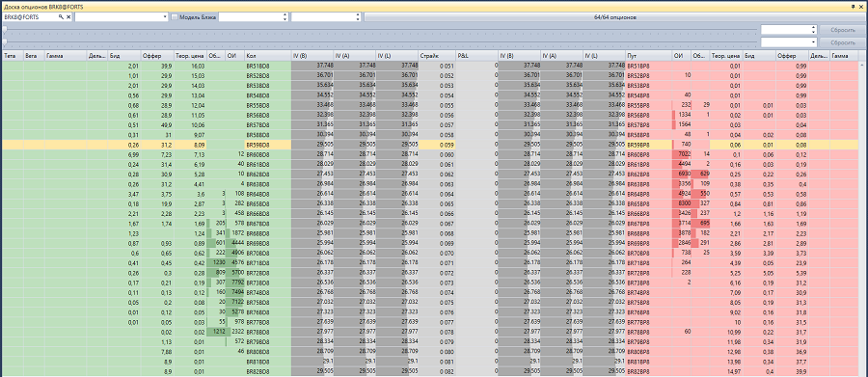Image resolution: width=868 pixels, height=377 pixels.
Task: Click the call volume value 1212
Action: click(x=220, y=332)
